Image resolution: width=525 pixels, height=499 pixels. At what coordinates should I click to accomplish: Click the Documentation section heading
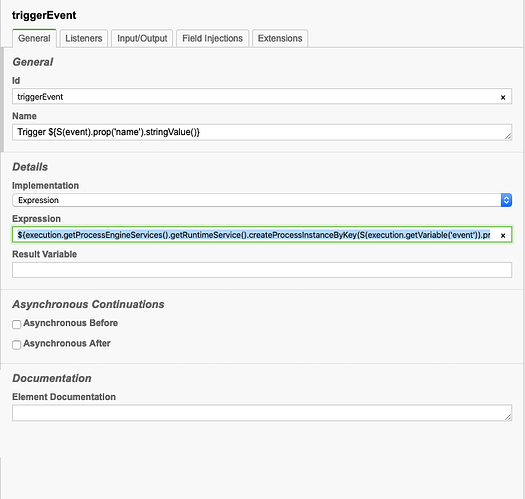click(x=52, y=378)
